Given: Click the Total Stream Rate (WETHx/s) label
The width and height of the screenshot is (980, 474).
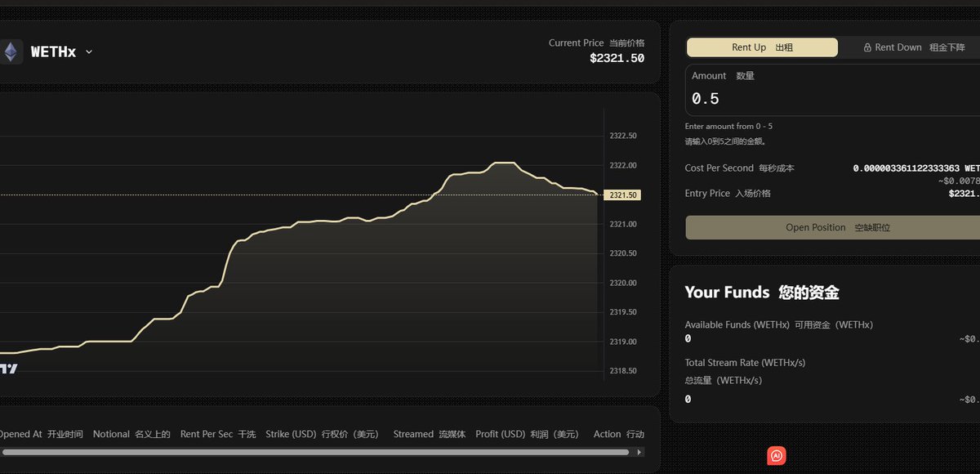Looking at the screenshot, I should [745, 362].
